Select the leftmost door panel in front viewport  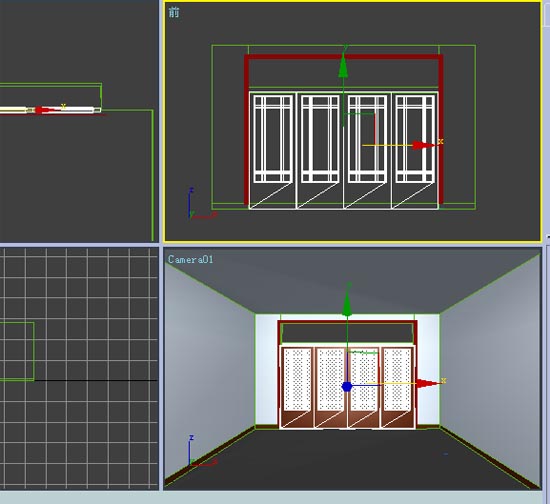tap(272, 150)
